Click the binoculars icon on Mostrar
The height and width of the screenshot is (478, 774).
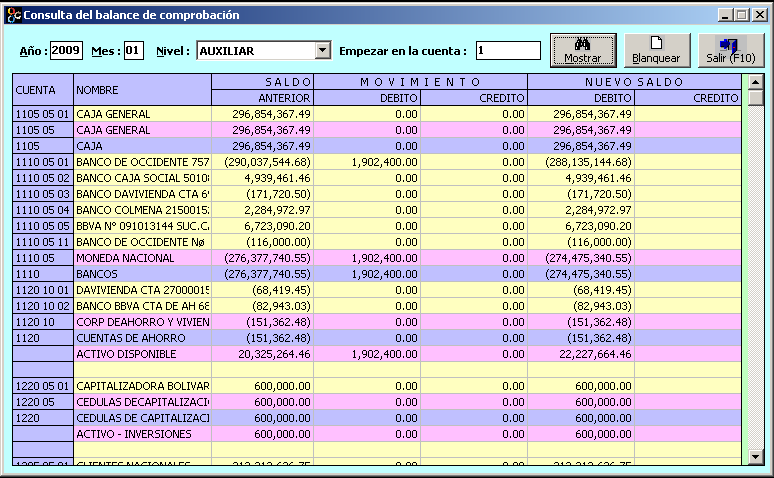click(x=582, y=44)
